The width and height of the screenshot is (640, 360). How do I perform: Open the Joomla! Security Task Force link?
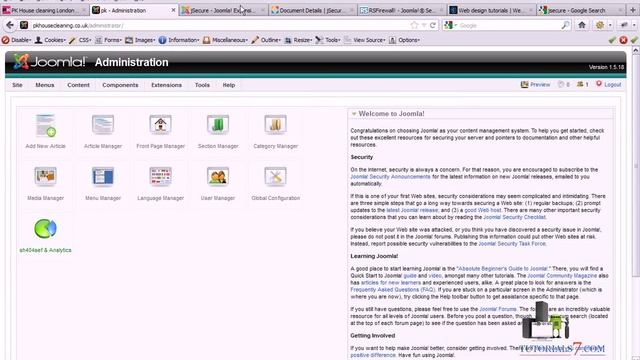(x=512, y=244)
